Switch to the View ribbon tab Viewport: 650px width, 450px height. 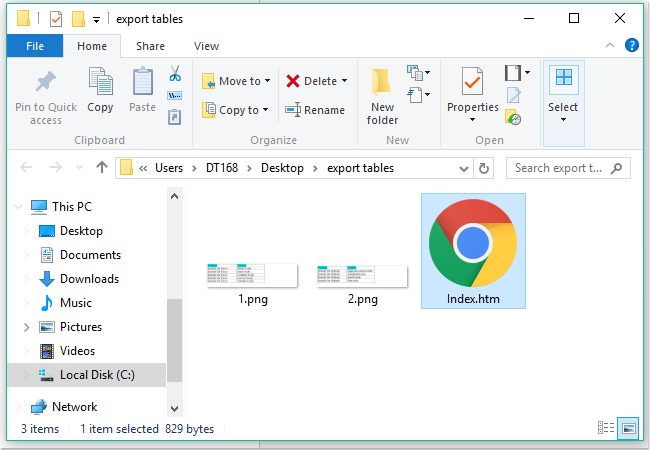(x=206, y=46)
